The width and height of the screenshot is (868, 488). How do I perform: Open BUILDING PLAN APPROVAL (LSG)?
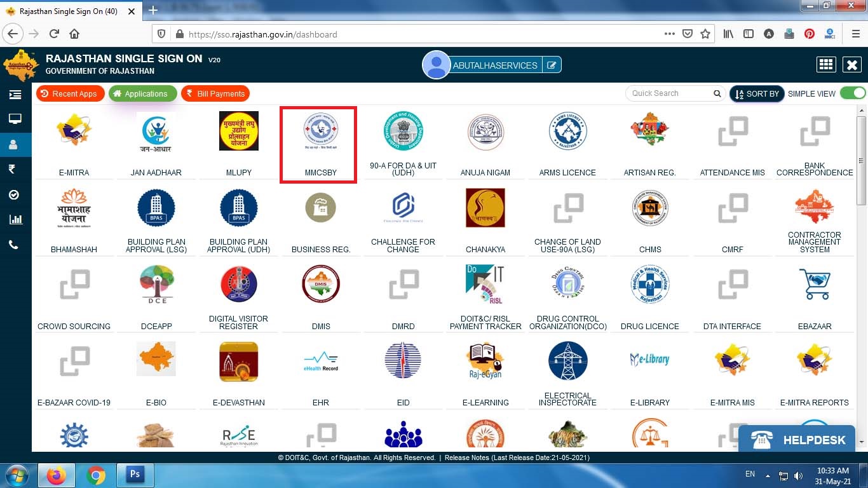(156, 208)
